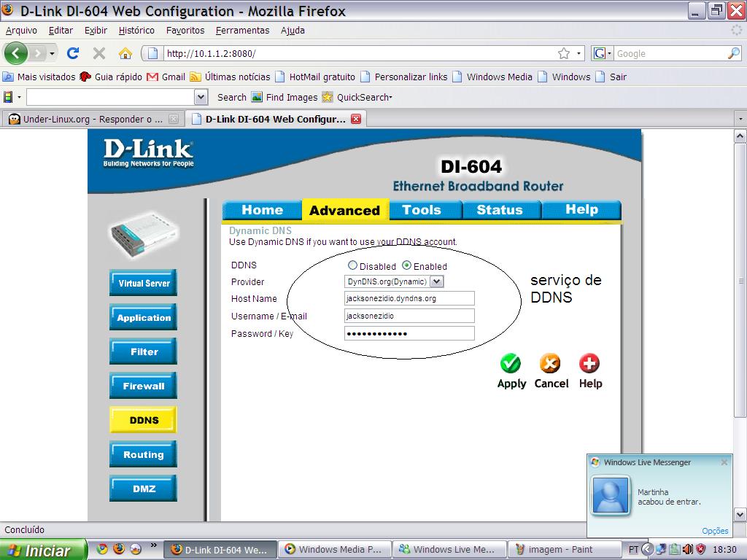Image resolution: width=747 pixels, height=560 pixels.
Task: Open the Editar menu
Action: click(61, 31)
